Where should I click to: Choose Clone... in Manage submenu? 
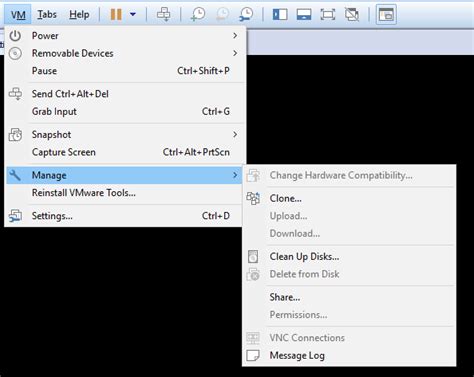[x=349, y=198]
